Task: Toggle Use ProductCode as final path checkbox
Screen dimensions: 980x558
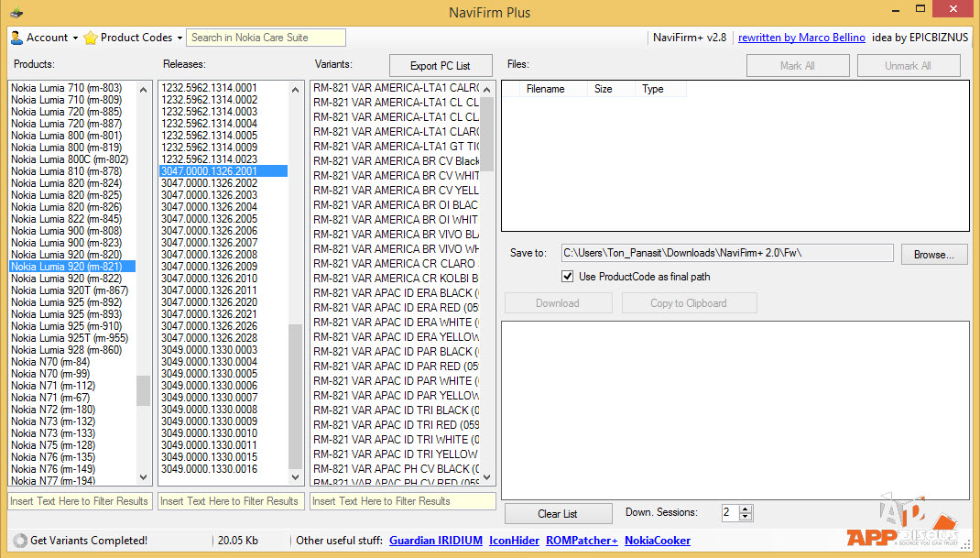Action: [x=568, y=277]
